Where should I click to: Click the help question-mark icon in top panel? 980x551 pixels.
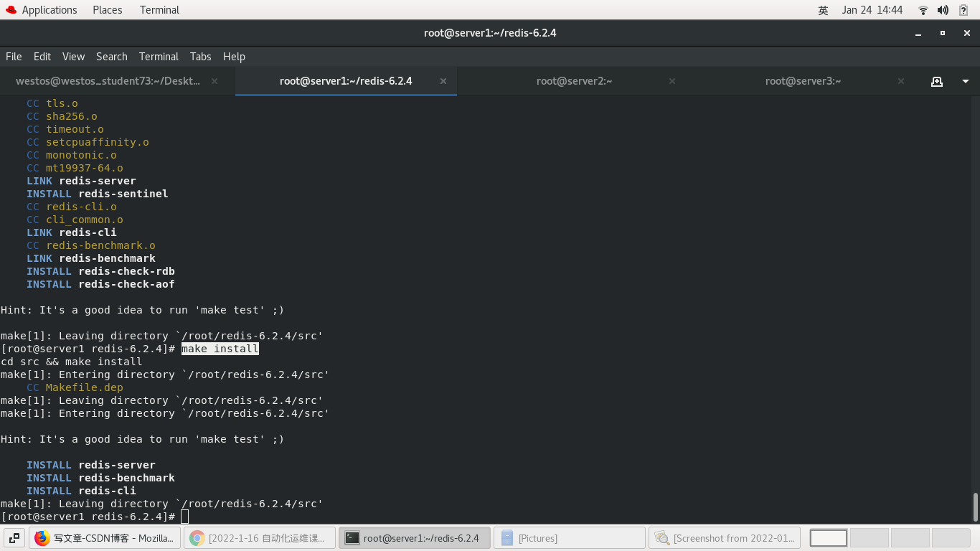pos(963,10)
